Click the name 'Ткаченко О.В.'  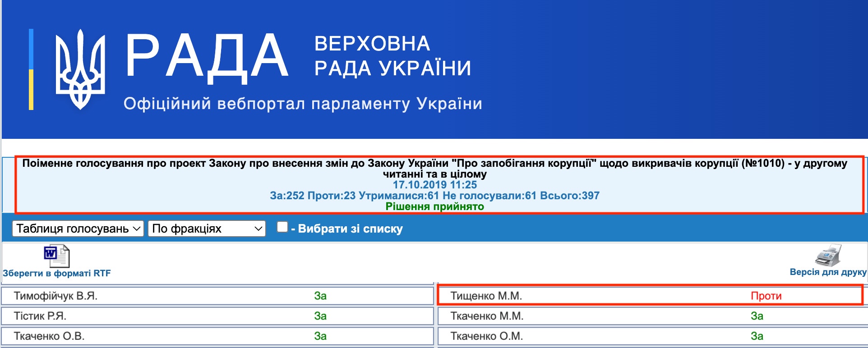tap(49, 336)
